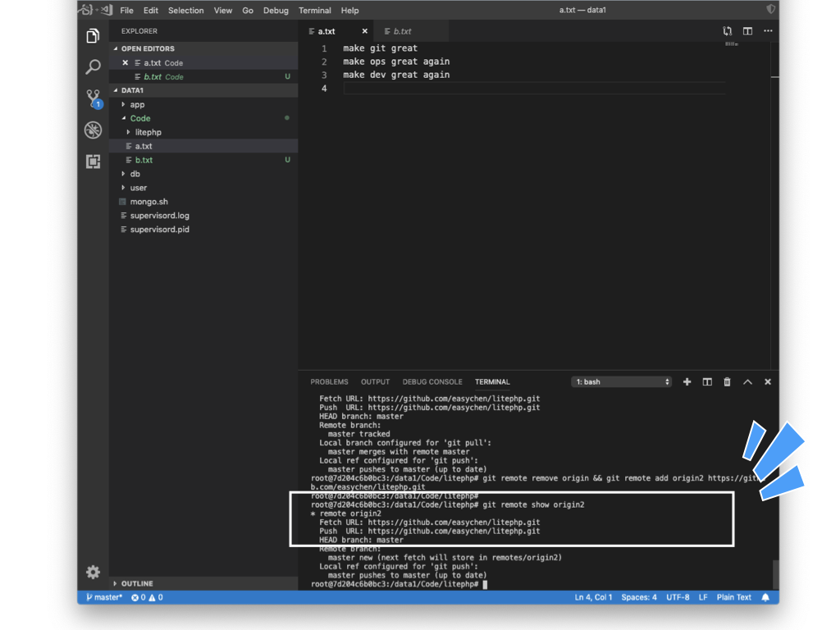Switch to the PROBLEMS panel tab
This screenshot has width=840, height=630.
[329, 381]
